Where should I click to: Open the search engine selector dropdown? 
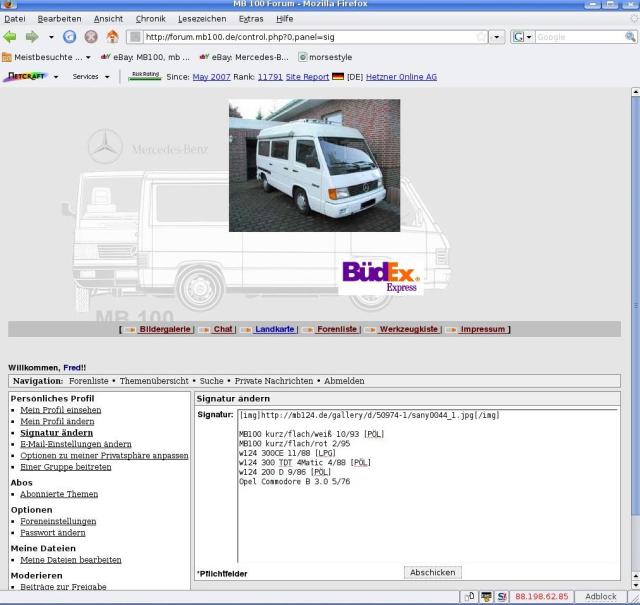pyautogui.click(x=523, y=37)
